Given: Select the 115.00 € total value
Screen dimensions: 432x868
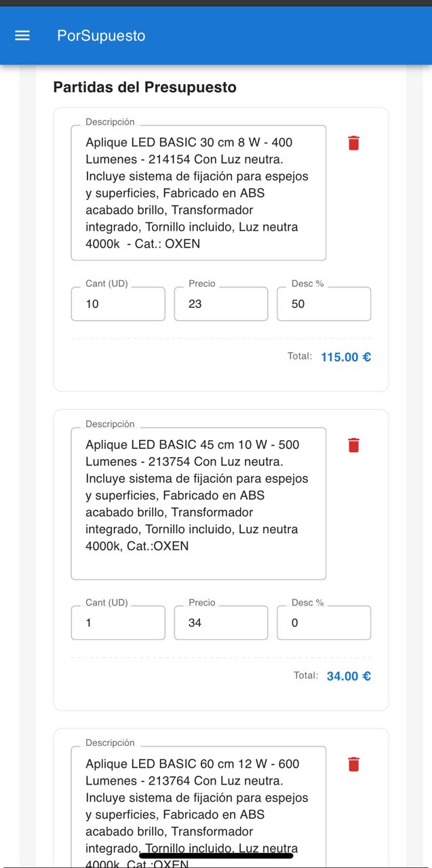Looking at the screenshot, I should pyautogui.click(x=346, y=357).
